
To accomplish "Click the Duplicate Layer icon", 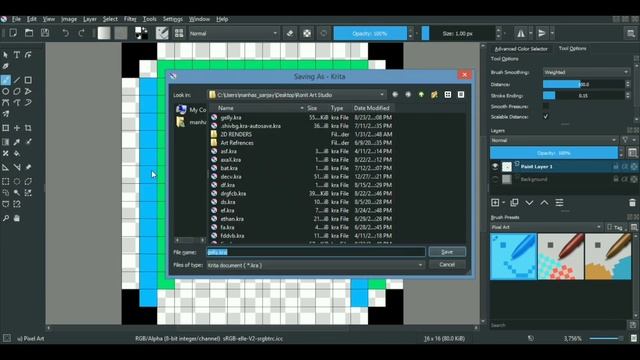I will click(514, 202).
